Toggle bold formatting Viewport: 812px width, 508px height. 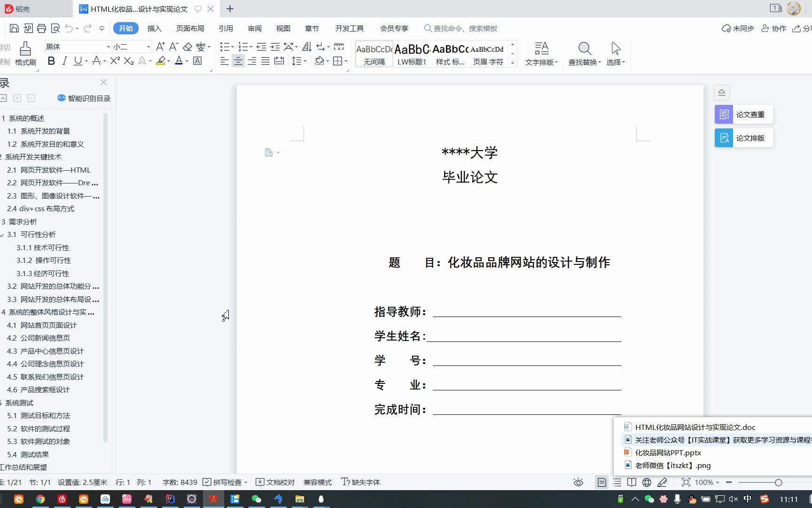(x=51, y=61)
